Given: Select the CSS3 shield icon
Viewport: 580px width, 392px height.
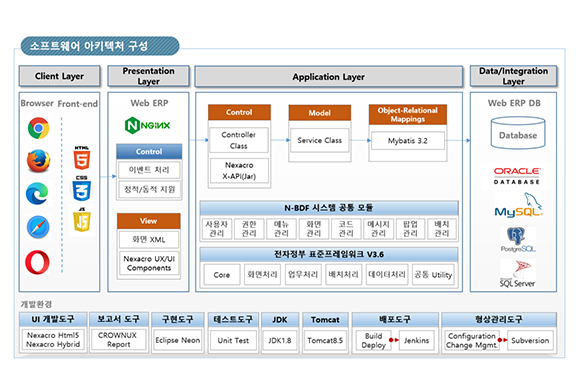Looking at the screenshot, I should [x=82, y=189].
